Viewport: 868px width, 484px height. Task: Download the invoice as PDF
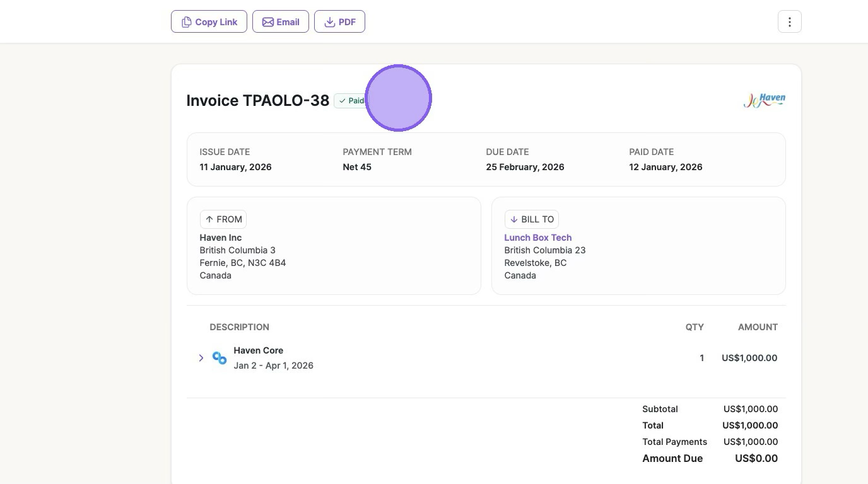coord(339,22)
